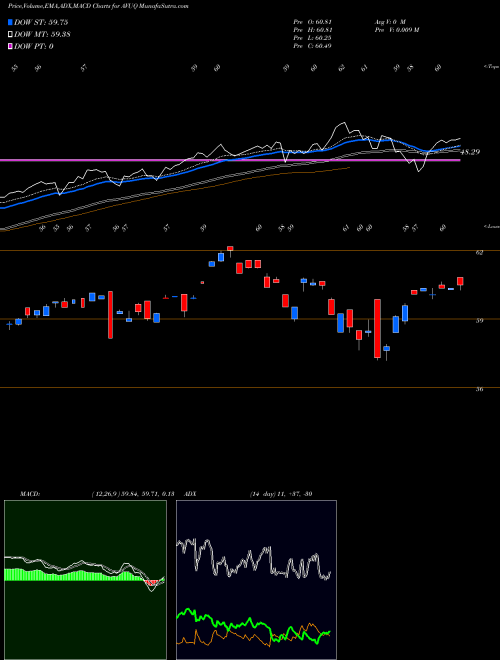Click the 'Pre C: 60.49' value
The image size is (500, 660).
(312, 46)
